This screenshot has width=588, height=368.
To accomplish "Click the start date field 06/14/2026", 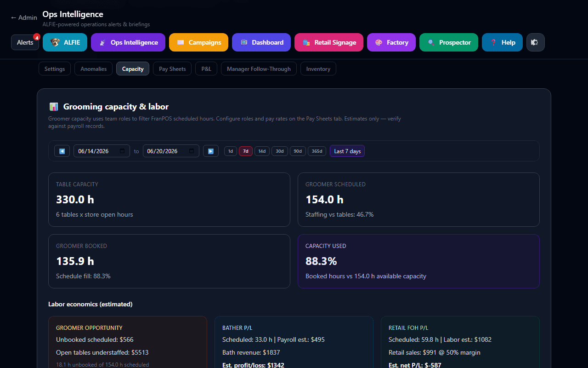I will [102, 151].
